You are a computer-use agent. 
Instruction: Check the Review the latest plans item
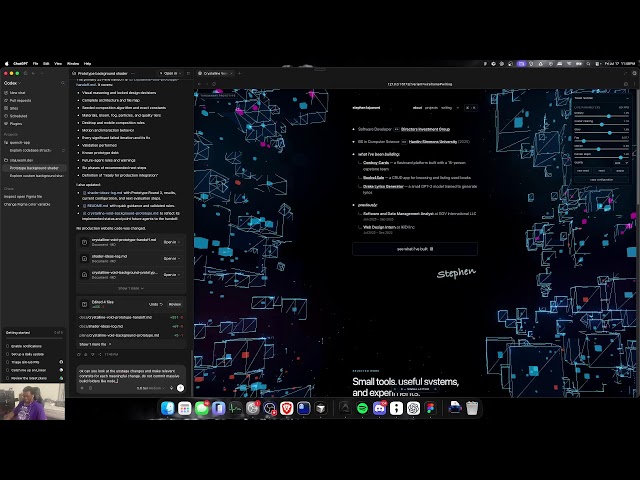[8, 378]
